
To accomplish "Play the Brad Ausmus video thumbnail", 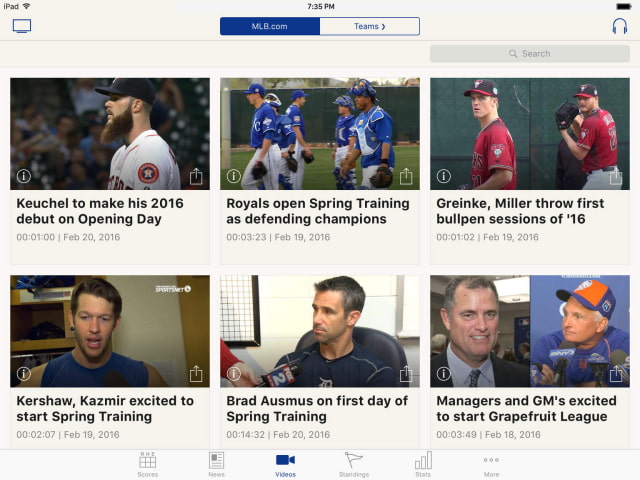I will [x=320, y=331].
